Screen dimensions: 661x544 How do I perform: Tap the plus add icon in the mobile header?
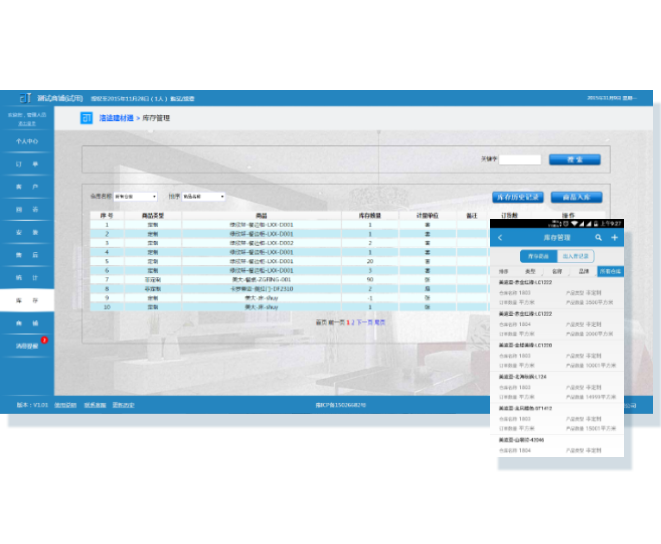[x=615, y=238]
